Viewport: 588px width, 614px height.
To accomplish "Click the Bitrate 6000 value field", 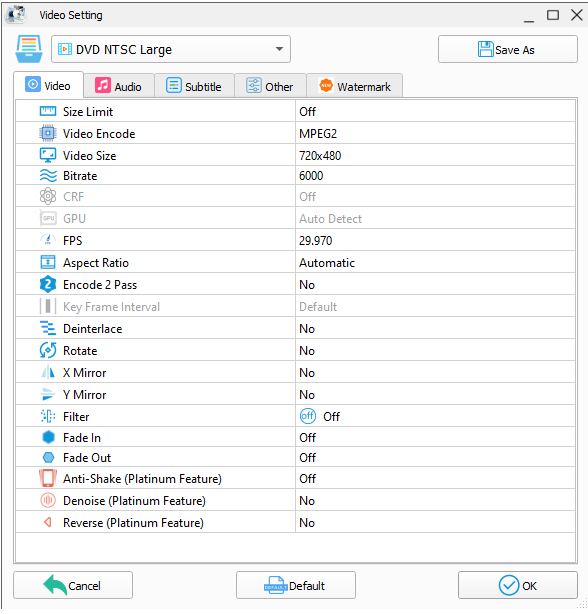I will click(435, 176).
